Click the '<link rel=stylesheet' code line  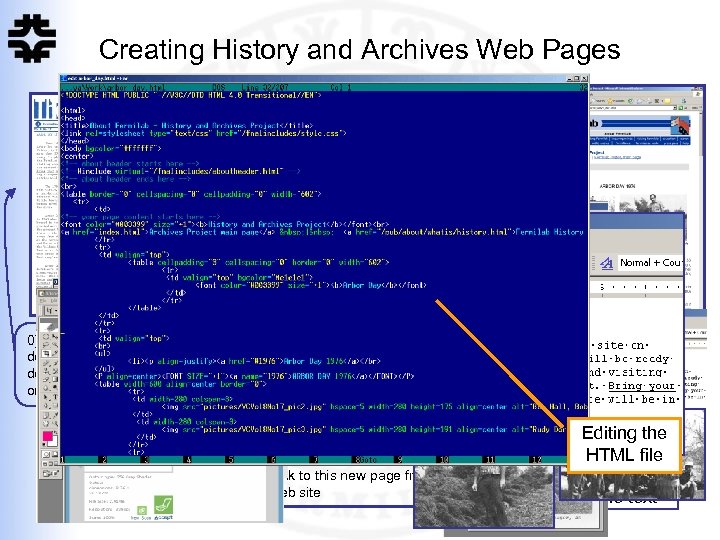203,133
